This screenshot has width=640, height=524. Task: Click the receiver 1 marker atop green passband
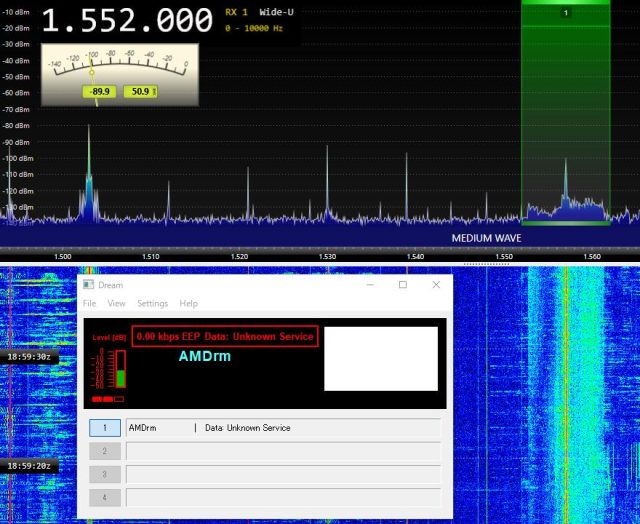click(566, 13)
